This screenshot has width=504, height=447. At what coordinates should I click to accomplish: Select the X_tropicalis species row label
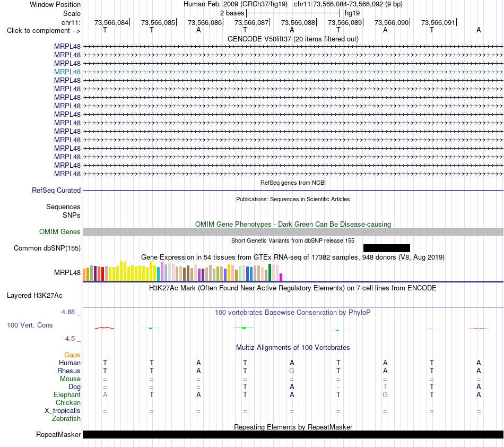(63, 411)
